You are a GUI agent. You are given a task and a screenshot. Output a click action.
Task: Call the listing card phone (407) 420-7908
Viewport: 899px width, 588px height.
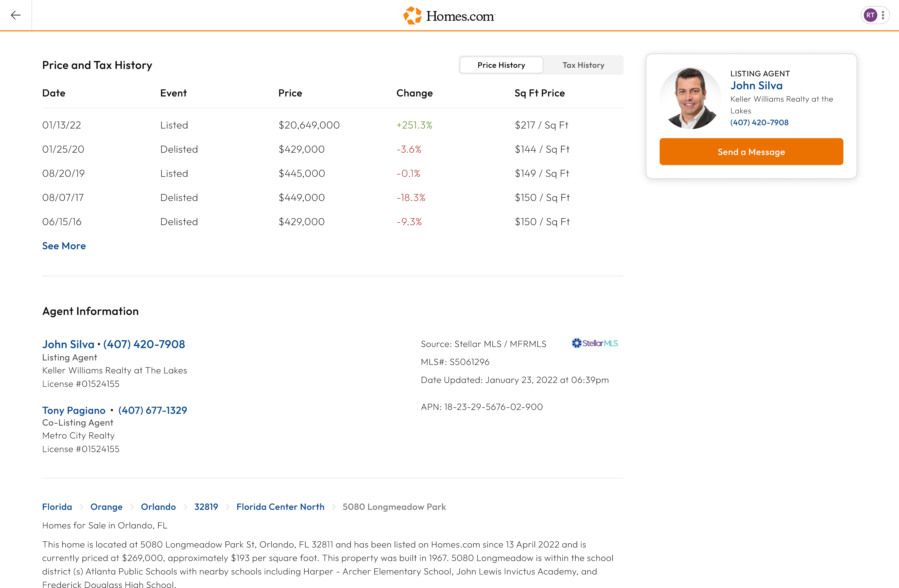(x=759, y=122)
